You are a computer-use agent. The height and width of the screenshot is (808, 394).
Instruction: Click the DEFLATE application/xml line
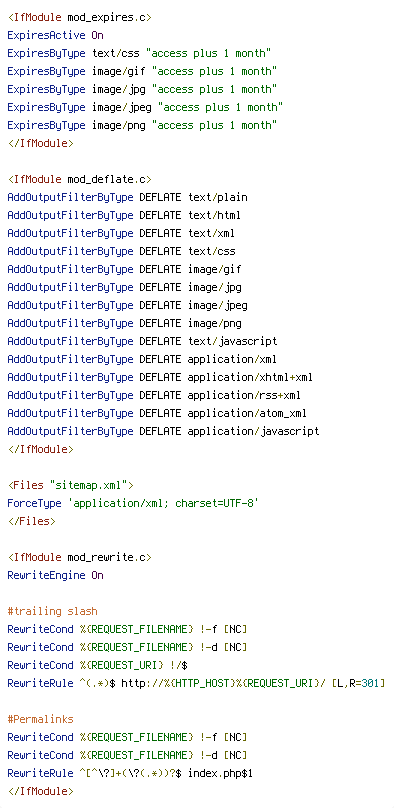tap(142, 360)
